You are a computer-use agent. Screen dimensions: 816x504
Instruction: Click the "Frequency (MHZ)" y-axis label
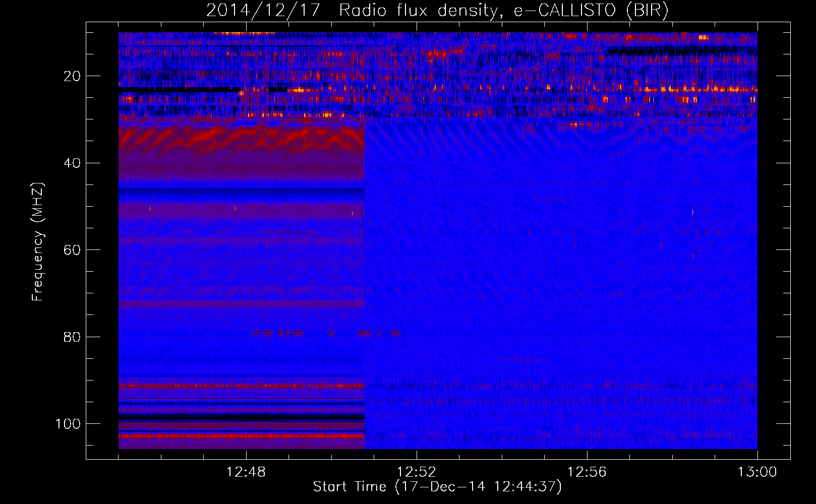pyautogui.click(x=38, y=242)
